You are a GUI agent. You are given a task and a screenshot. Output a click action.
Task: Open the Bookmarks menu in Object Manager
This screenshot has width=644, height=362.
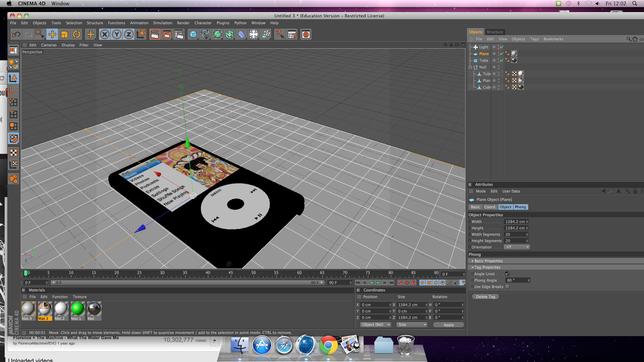pyautogui.click(x=553, y=39)
